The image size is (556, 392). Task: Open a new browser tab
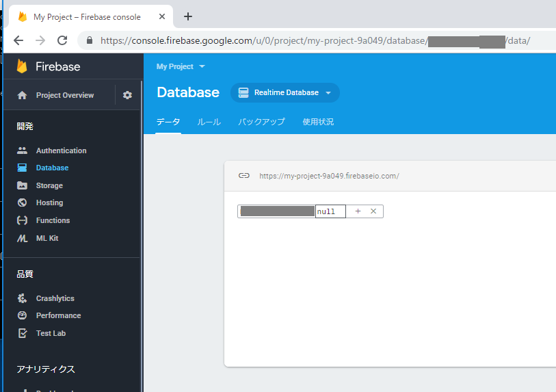click(x=188, y=16)
